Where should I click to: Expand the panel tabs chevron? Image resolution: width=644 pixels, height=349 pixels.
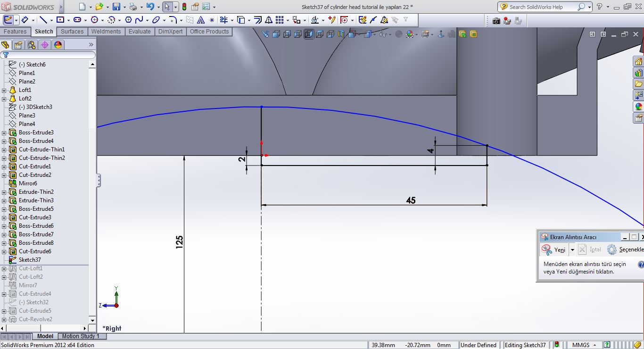click(91, 45)
